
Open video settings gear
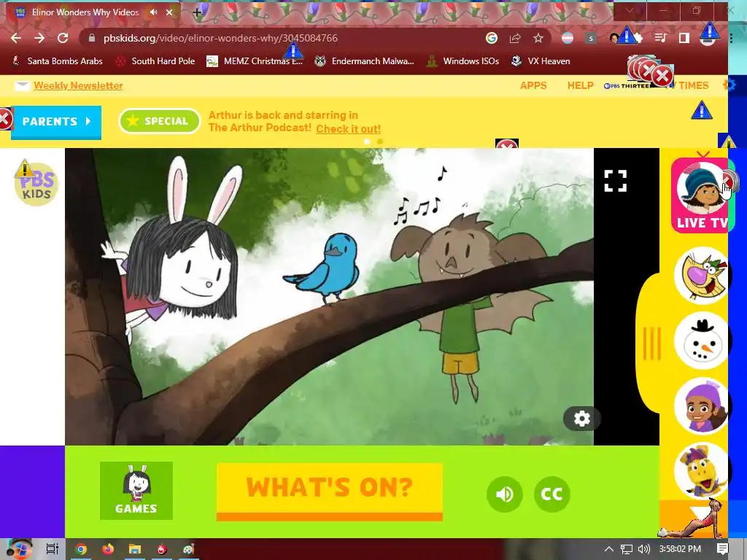pos(581,419)
